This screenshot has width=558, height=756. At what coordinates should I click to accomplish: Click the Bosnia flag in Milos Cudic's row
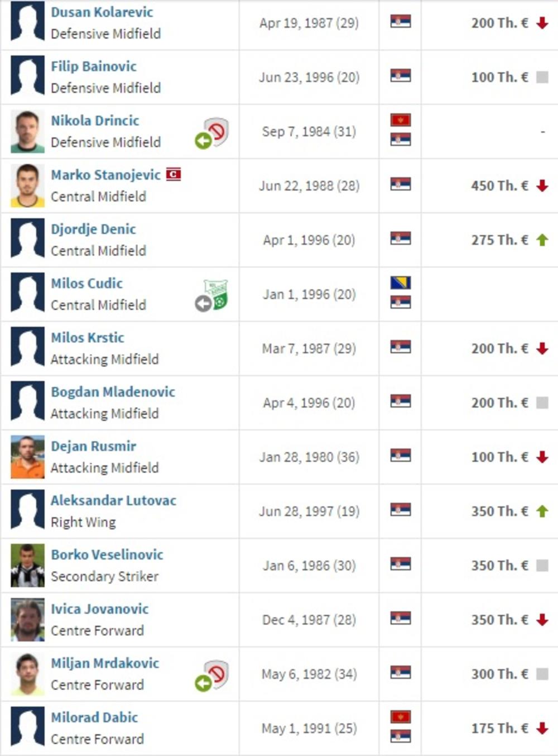(401, 283)
